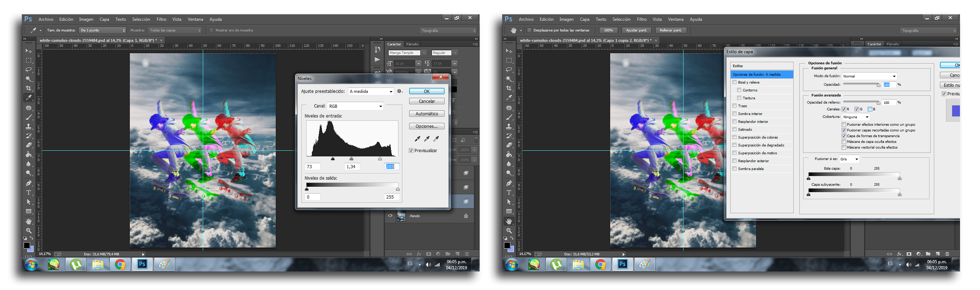Check the Sombra paralela style checkbox
The width and height of the screenshot is (980, 290).
click(x=735, y=168)
